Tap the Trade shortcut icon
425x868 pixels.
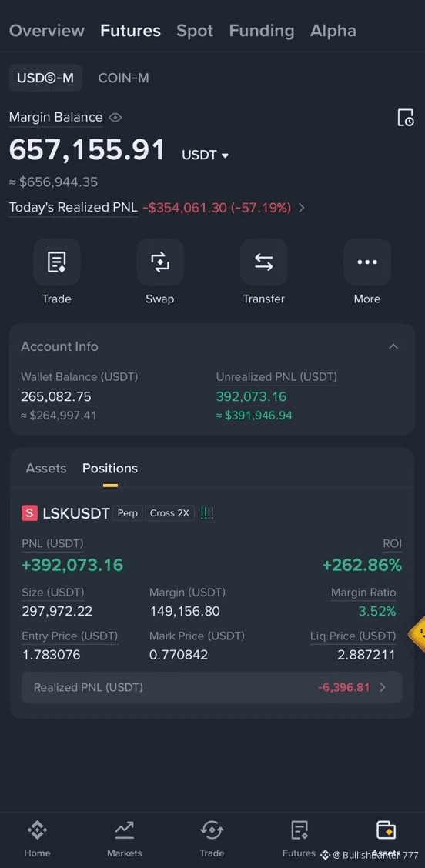coord(56,262)
